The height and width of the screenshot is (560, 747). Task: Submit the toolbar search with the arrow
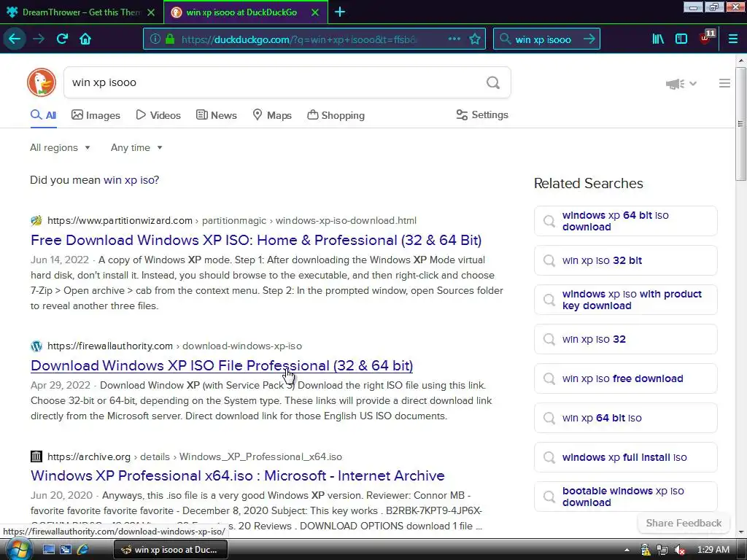(x=589, y=39)
